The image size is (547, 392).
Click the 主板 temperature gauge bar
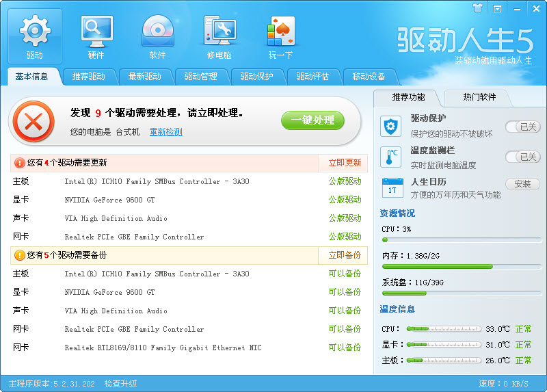444,361
